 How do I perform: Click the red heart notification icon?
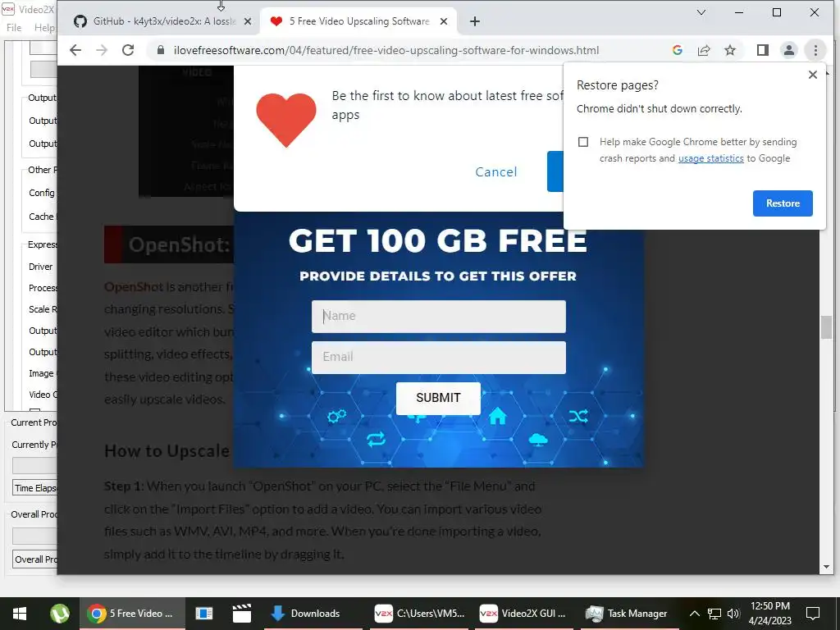coord(286,120)
